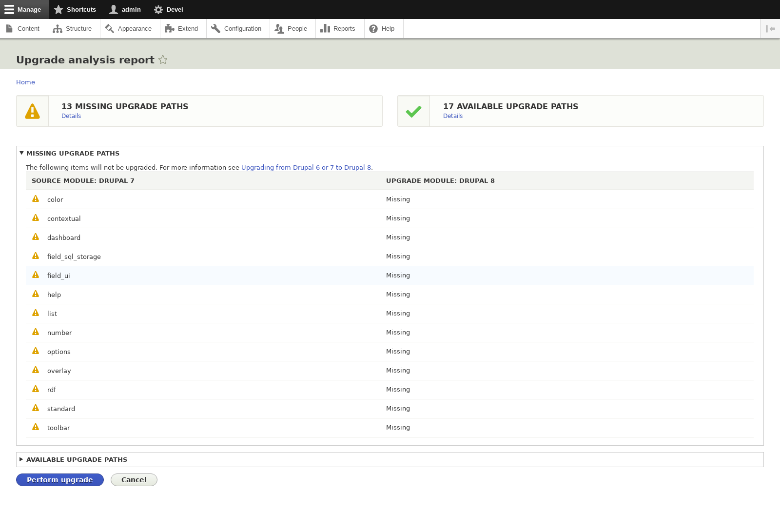Click the Manage hamburger icon
Image resolution: width=780 pixels, height=532 pixels.
coord(9,10)
